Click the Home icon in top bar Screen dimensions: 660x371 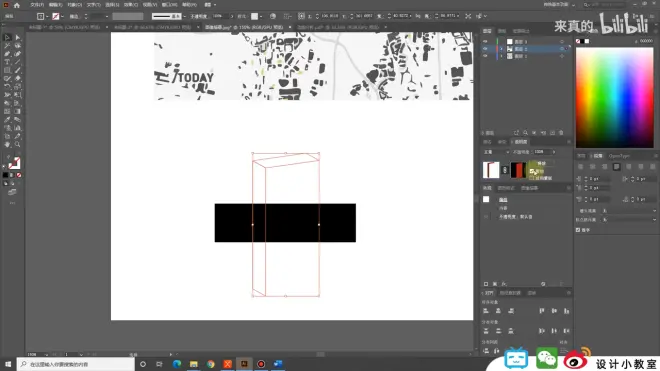coord(17,5)
